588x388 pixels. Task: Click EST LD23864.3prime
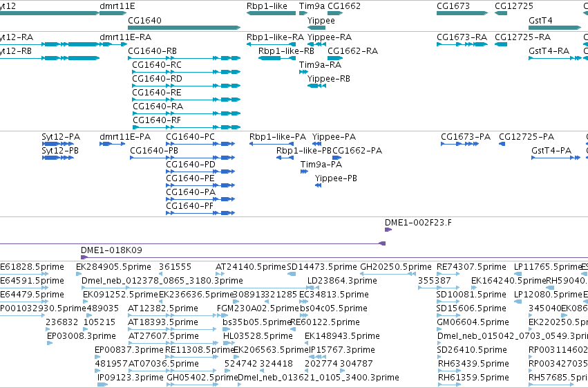pos(342,281)
